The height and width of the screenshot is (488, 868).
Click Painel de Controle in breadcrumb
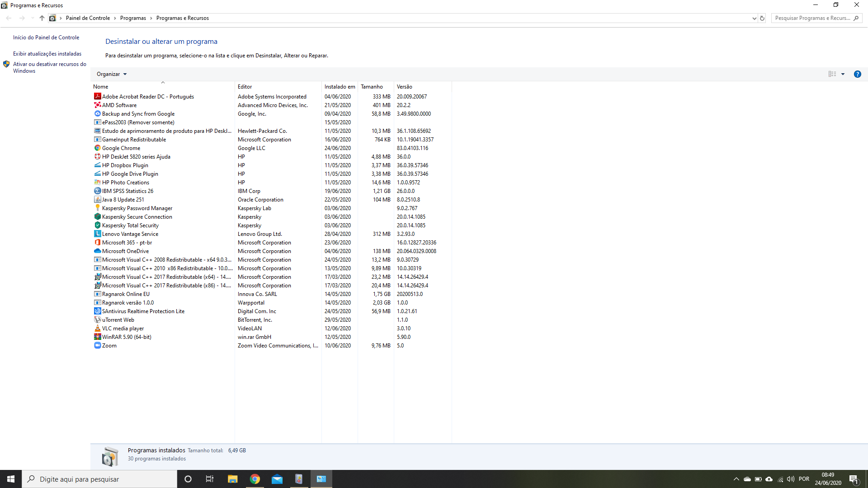pyautogui.click(x=88, y=18)
